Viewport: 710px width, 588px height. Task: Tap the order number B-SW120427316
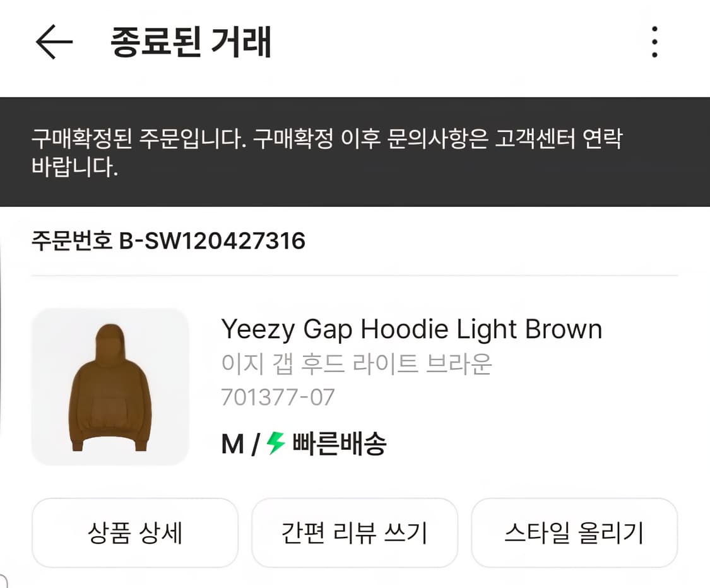coord(212,240)
